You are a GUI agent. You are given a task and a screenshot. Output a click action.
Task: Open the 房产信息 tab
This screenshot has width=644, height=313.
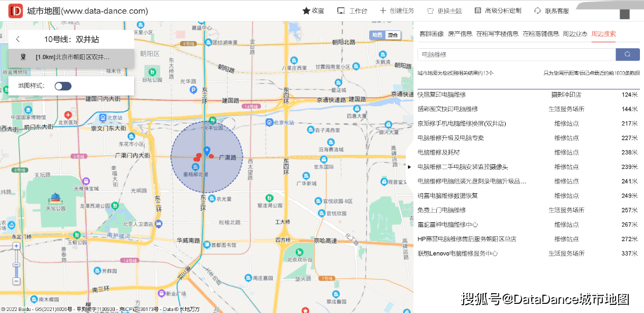pyautogui.click(x=460, y=34)
